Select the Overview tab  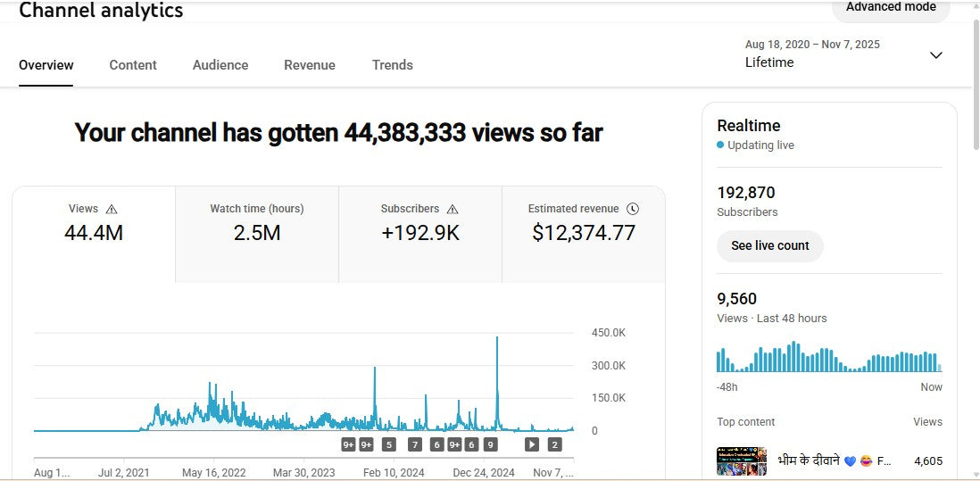point(46,65)
